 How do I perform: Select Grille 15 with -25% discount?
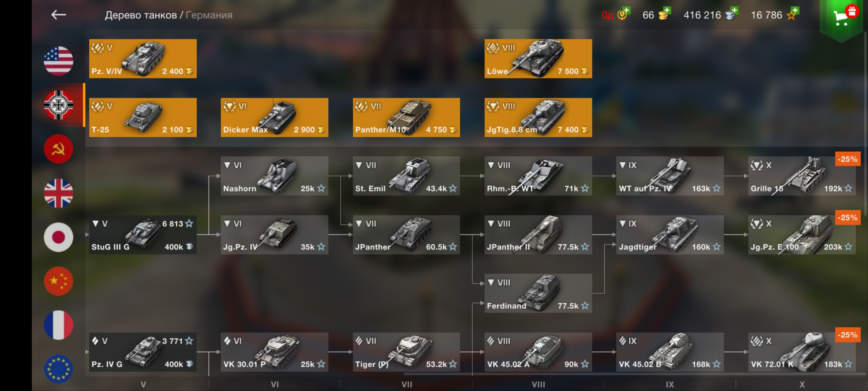tap(802, 176)
